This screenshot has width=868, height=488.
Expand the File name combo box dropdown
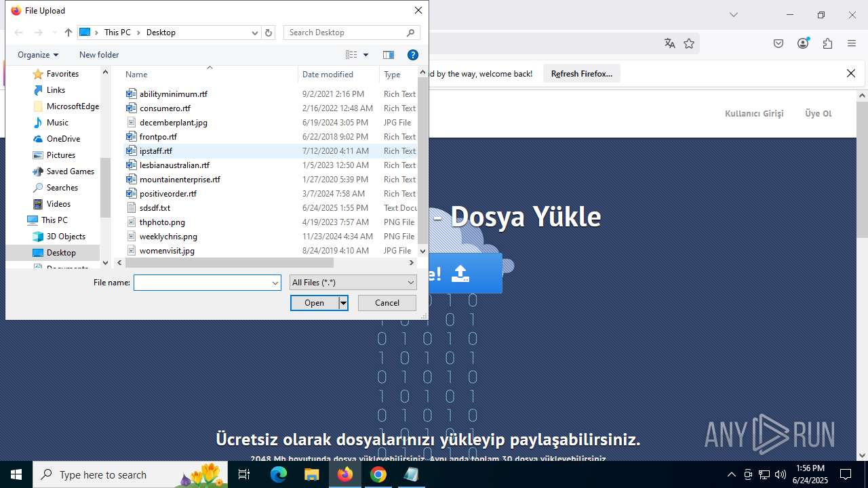275,283
